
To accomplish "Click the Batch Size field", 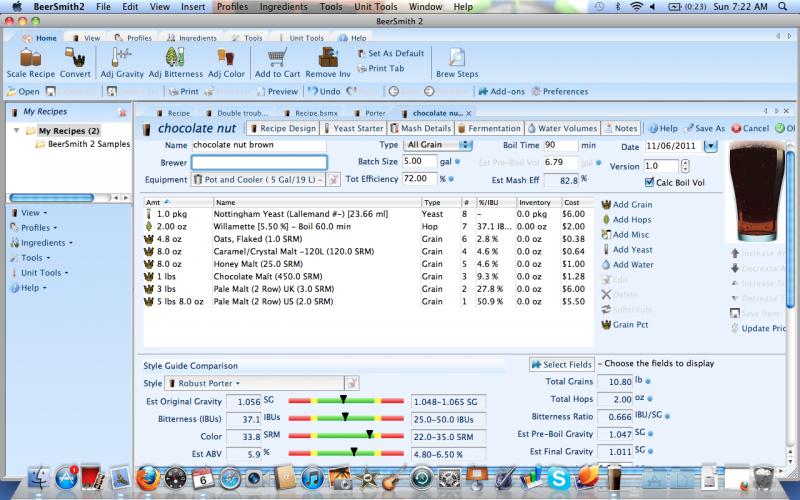I will click(x=419, y=162).
